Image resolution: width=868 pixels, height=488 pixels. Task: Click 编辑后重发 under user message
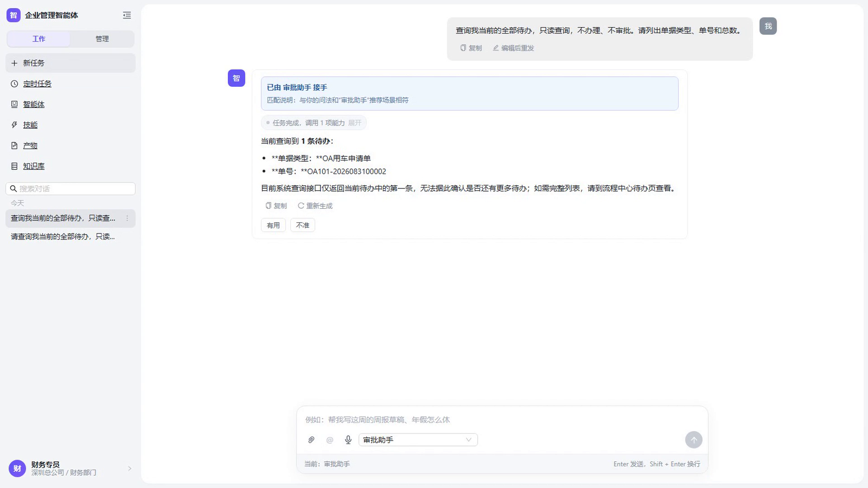(x=513, y=48)
